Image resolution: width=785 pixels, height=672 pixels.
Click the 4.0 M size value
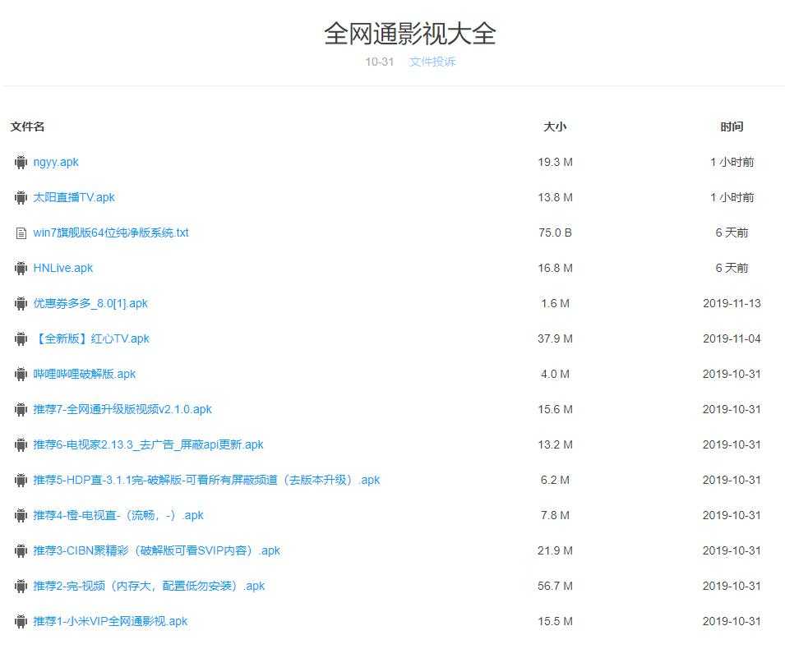pos(555,374)
